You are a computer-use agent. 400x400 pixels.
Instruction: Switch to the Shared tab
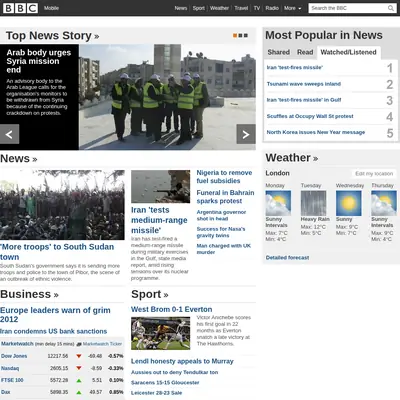click(x=278, y=52)
